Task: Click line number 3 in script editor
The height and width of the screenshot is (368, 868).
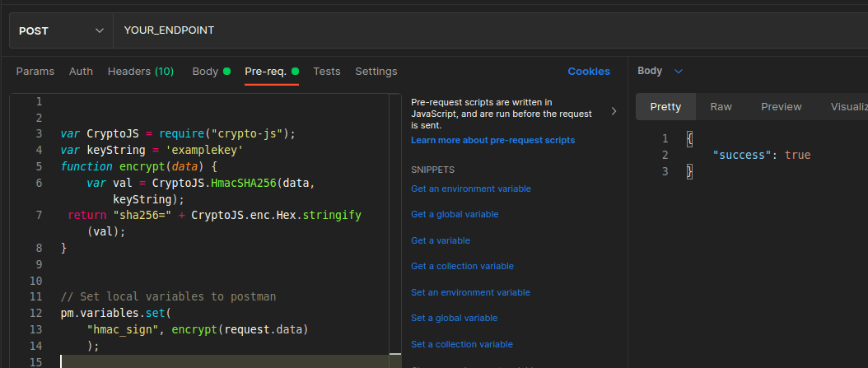Action: [x=39, y=134]
